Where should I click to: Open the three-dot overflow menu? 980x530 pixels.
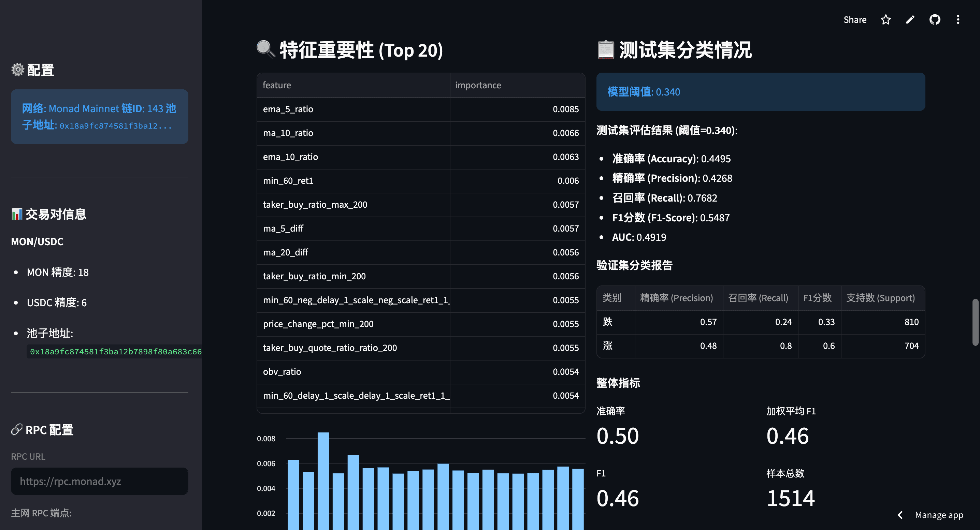point(958,19)
